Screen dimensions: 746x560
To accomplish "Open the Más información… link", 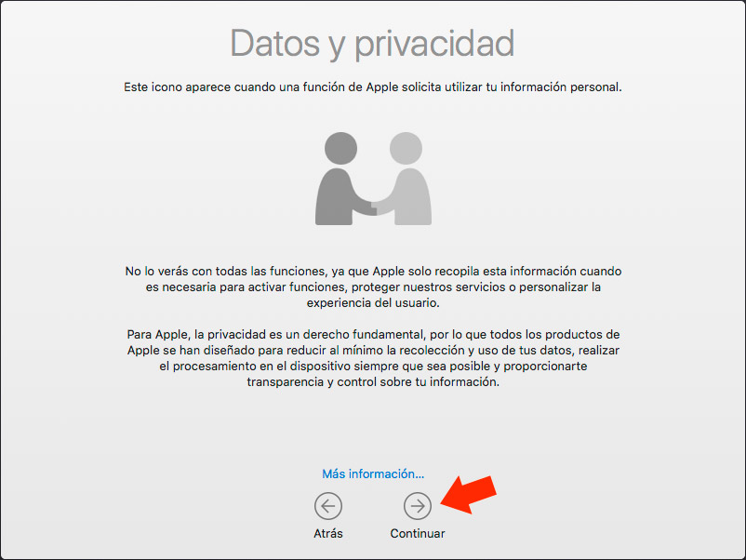I will [x=373, y=473].
